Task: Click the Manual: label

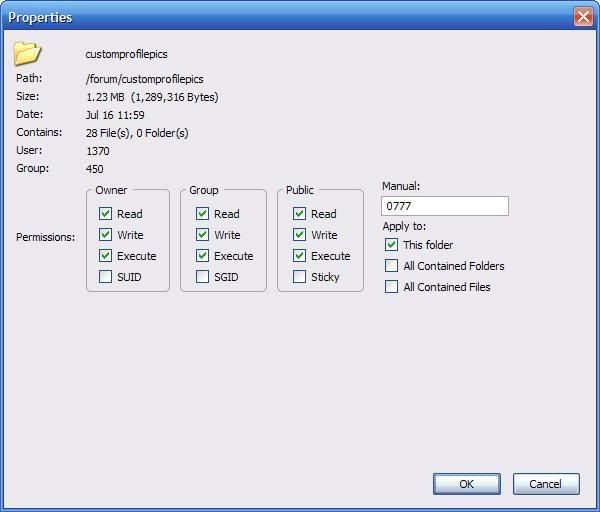Action: (401, 186)
